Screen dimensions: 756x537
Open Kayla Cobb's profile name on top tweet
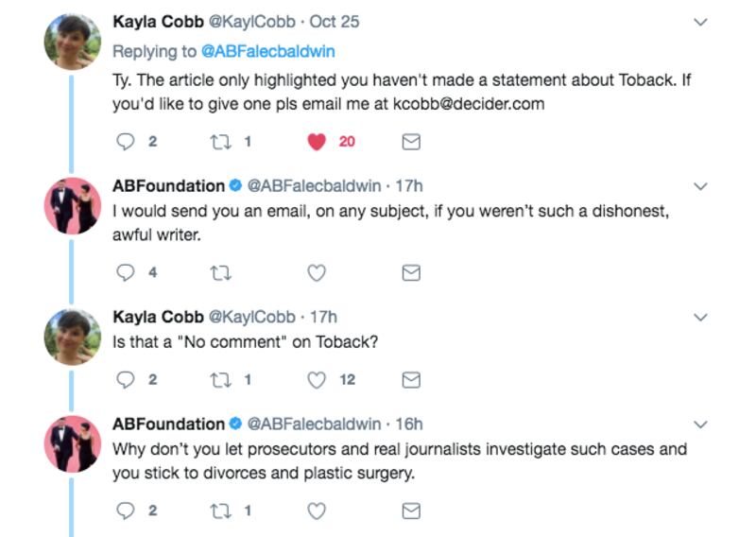[x=158, y=22]
